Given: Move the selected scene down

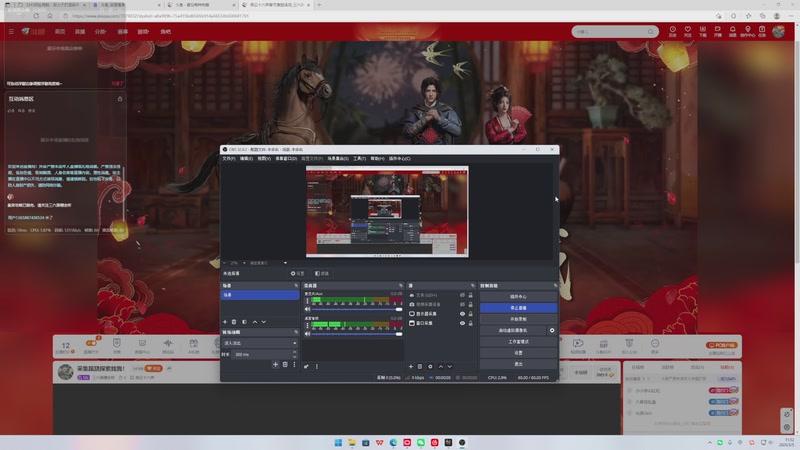Looking at the screenshot, I should pyautogui.click(x=264, y=322).
